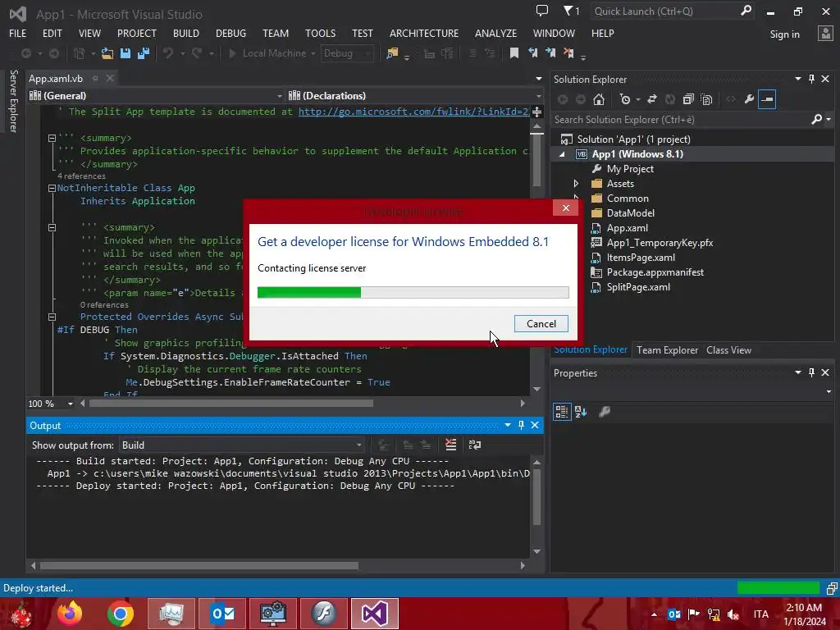The height and width of the screenshot is (630, 840).
Task: Open Firefox from the taskbar
Action: [x=70, y=614]
